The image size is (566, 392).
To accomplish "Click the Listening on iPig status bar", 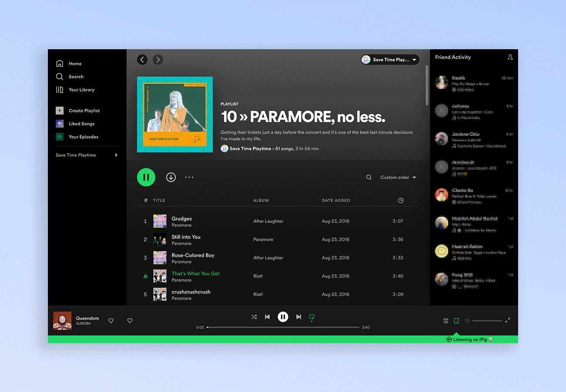I will pyautogui.click(x=283, y=339).
